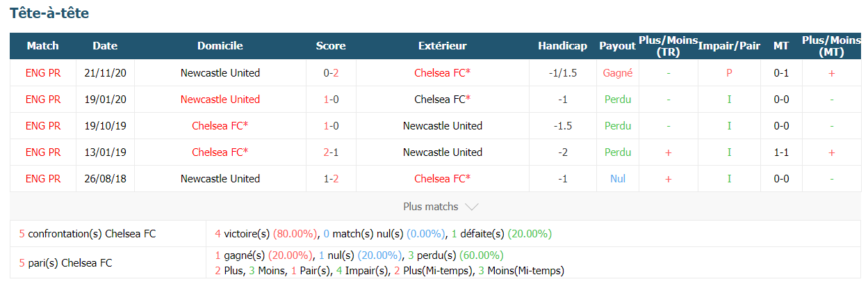This screenshot has height=284, width=868.
Task: Open the 2-1 score dated 13/01/19
Action: tap(331, 152)
